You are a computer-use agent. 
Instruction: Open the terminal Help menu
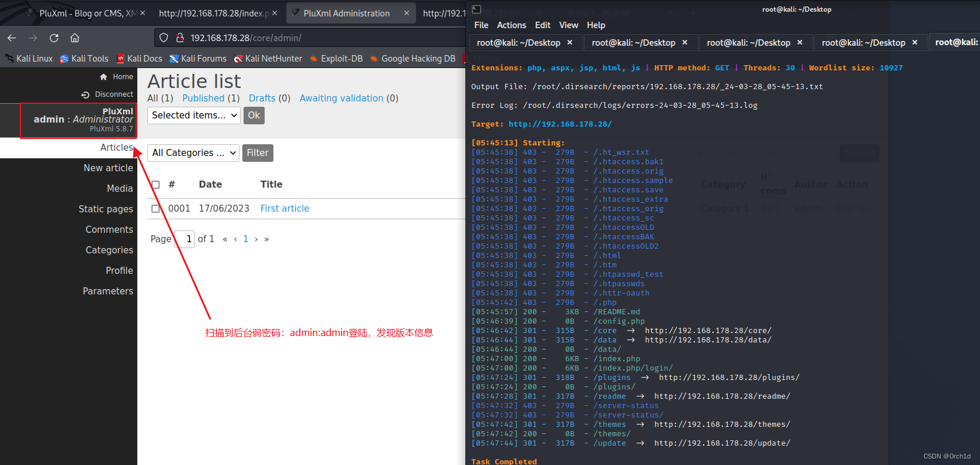point(596,25)
